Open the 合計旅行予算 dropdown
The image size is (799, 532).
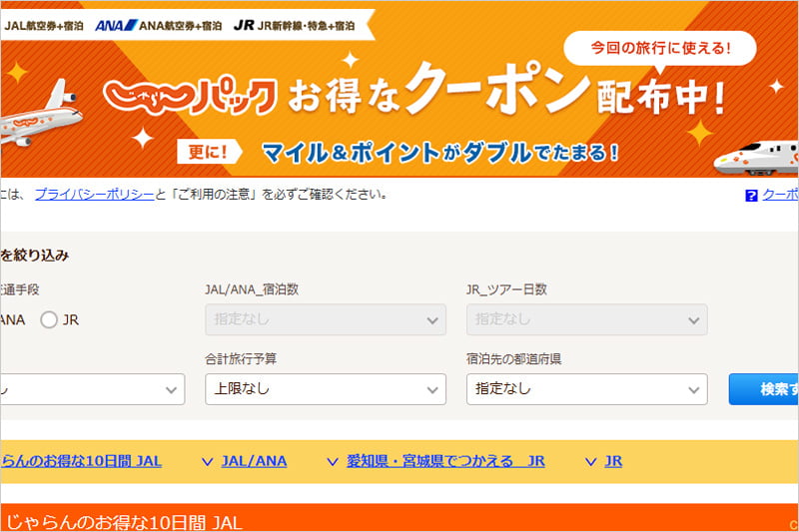pos(325,388)
